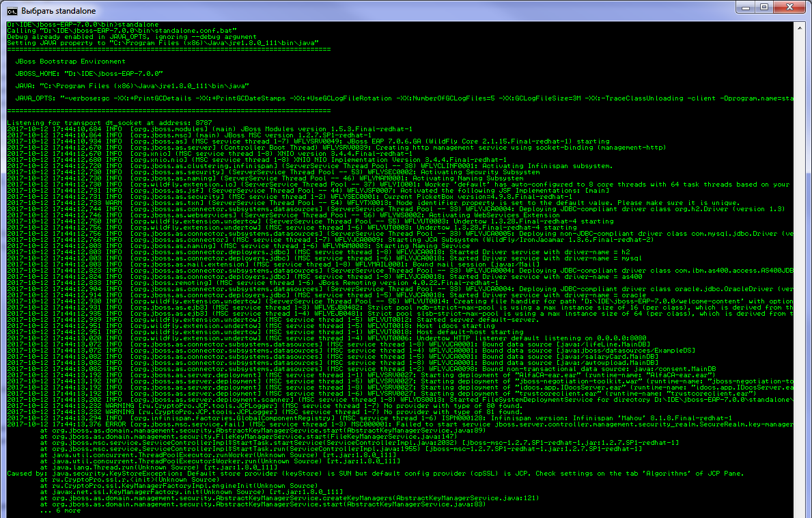The height and width of the screenshot is (518, 812).
Task: Click 'WFLYNAM0003: Starting Naming Service' line
Action: [x=238, y=246]
